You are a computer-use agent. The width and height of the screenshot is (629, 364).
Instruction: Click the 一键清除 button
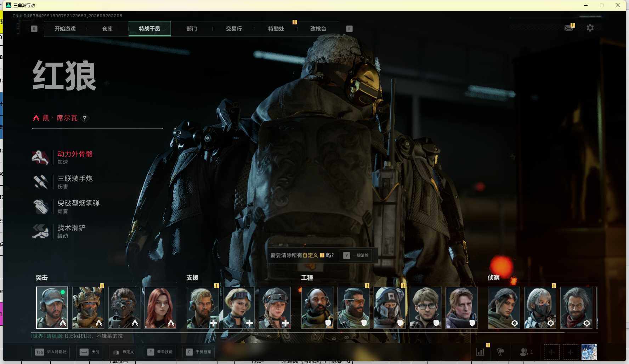(356, 255)
